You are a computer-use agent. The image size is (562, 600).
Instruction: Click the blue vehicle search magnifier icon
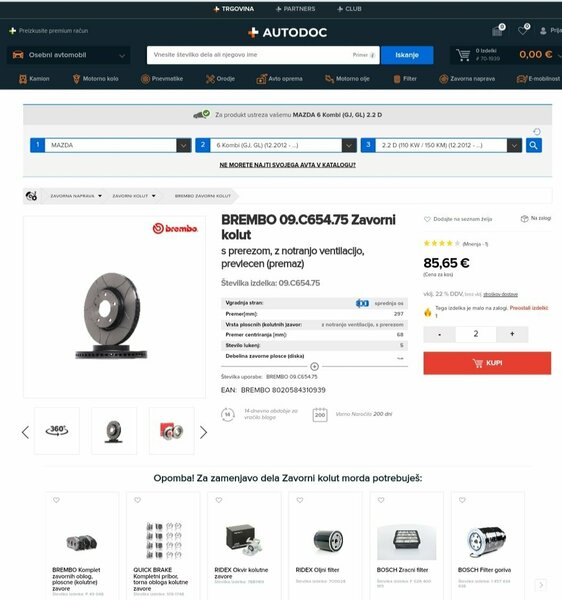click(534, 145)
